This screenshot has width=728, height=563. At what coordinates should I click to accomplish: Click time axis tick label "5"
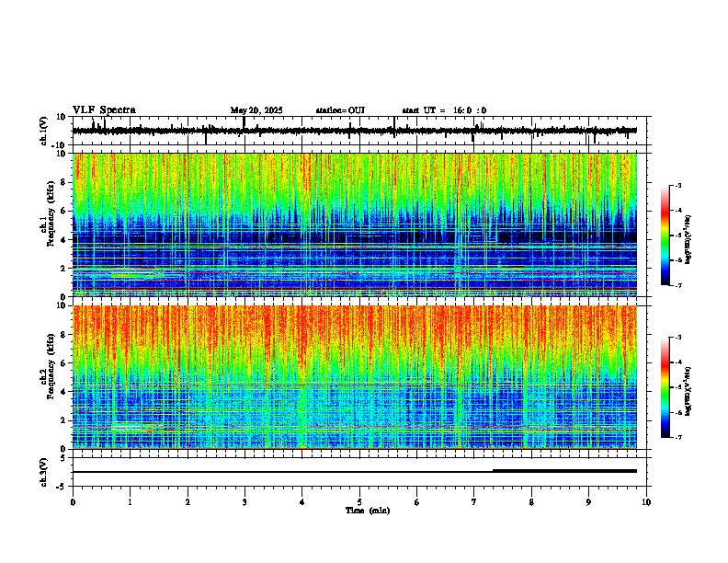click(x=359, y=502)
